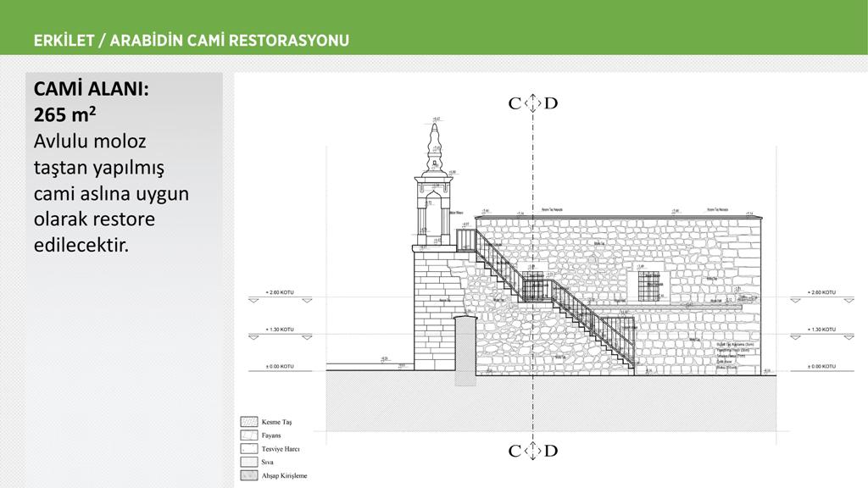Click the slide title ERKİLET / ARABİDİN CAMİ RESTORASYONU

pos(192,41)
